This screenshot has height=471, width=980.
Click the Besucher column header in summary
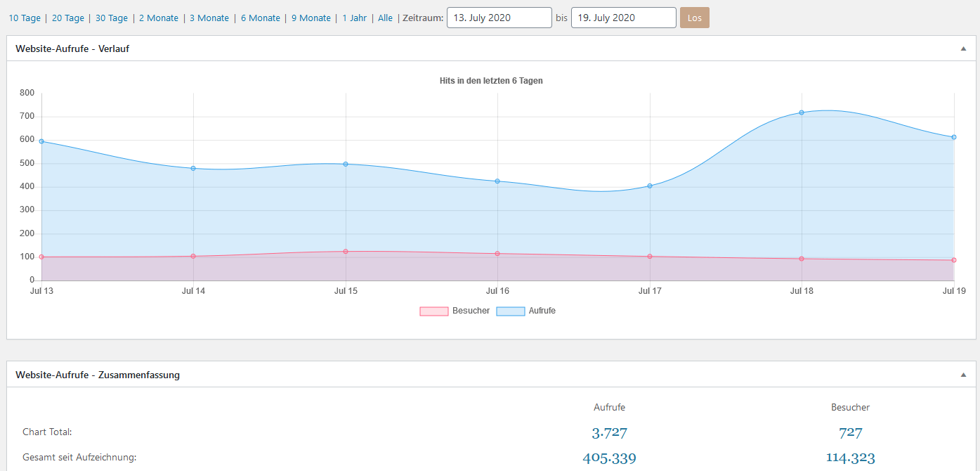pos(850,407)
